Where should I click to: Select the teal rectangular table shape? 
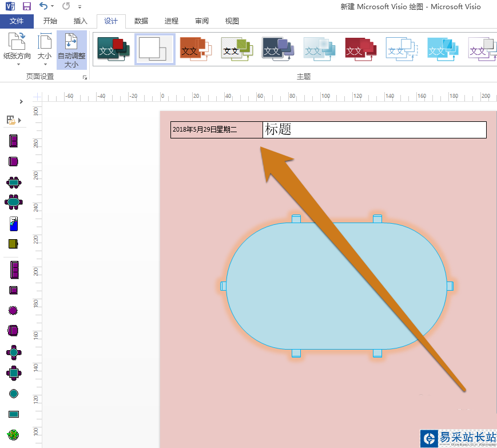click(14, 414)
